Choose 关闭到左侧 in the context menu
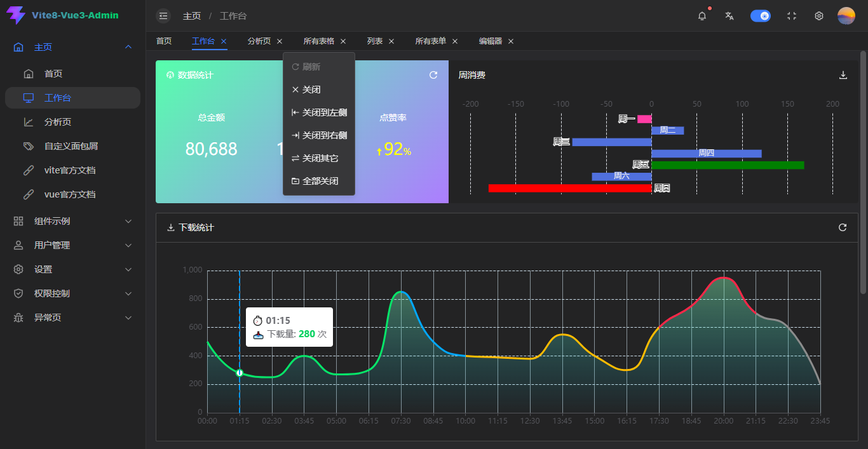 click(x=319, y=112)
